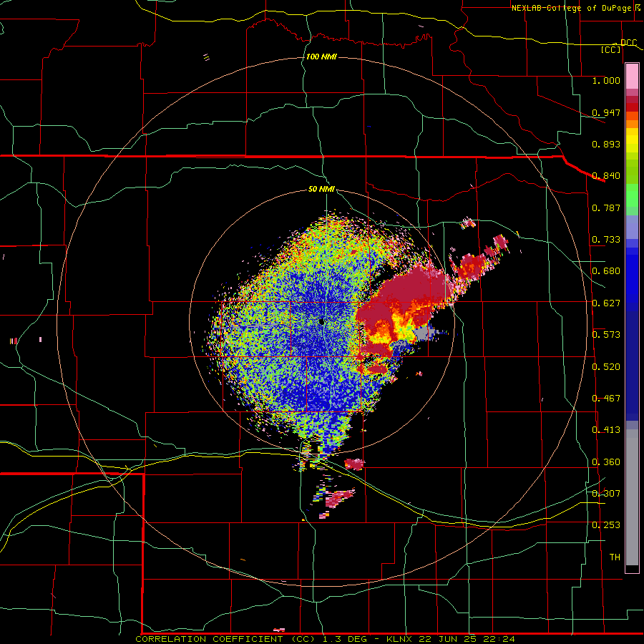Click the light pink swatch atop the color bar

632,77
